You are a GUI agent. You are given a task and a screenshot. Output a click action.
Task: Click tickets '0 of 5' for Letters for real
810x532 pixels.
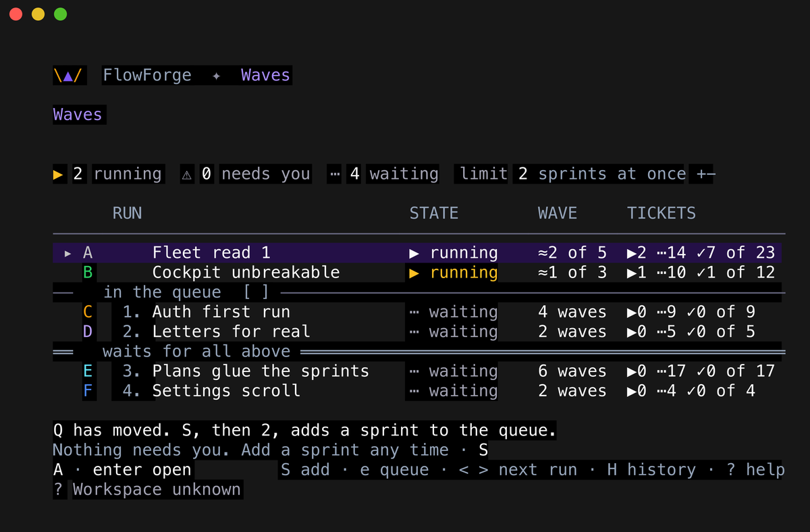(x=726, y=331)
